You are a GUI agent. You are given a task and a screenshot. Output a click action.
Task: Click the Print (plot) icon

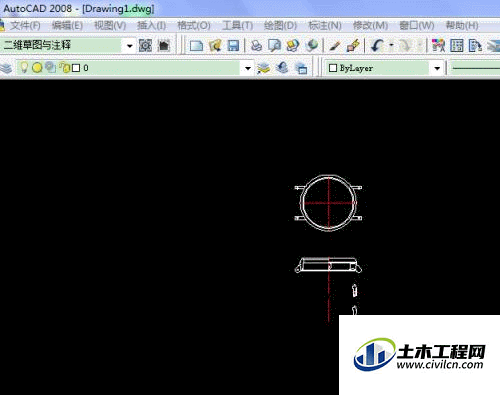coord(256,45)
